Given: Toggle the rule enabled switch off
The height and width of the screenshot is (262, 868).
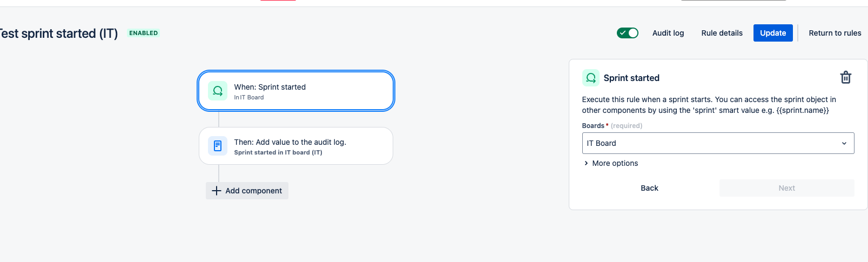Looking at the screenshot, I should pyautogui.click(x=628, y=33).
